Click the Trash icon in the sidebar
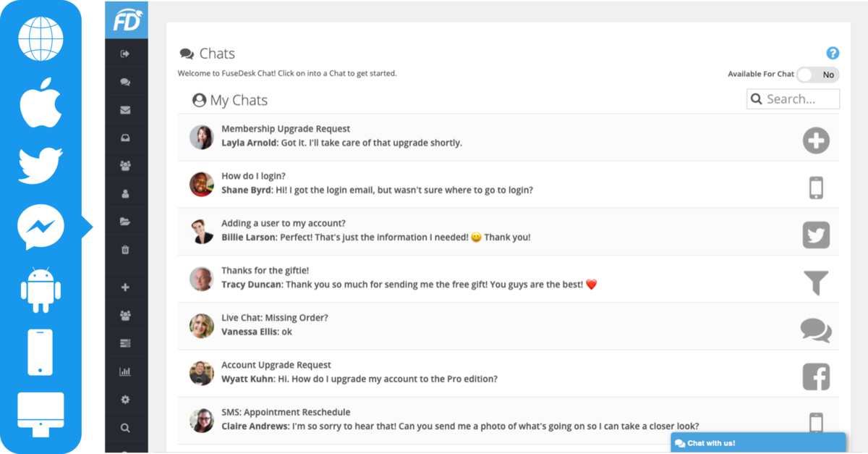 (126, 250)
